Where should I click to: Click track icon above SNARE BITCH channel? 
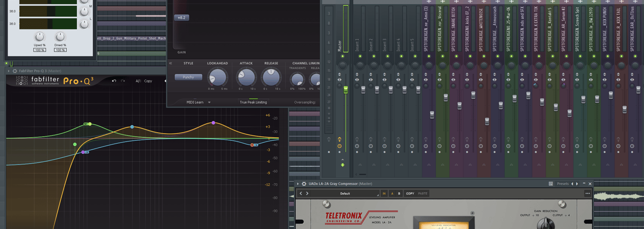click(456, 2)
